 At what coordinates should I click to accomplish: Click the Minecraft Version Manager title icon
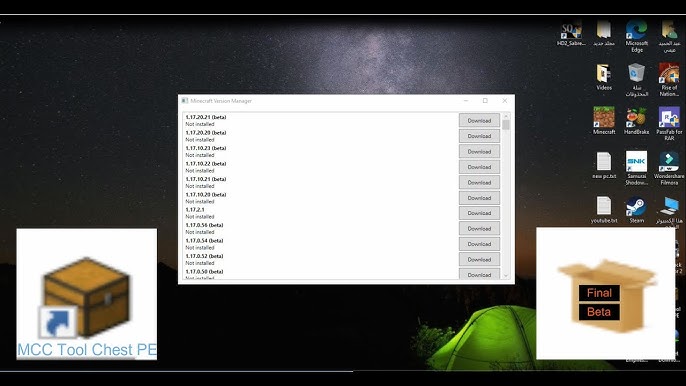point(185,101)
